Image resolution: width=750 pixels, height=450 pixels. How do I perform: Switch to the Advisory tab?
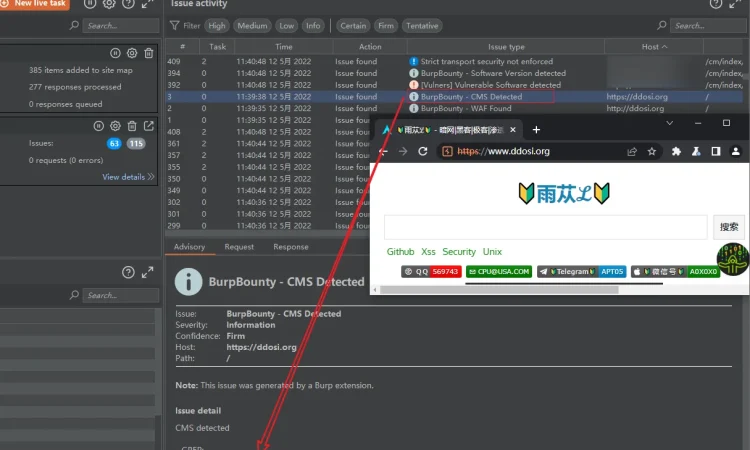189,247
